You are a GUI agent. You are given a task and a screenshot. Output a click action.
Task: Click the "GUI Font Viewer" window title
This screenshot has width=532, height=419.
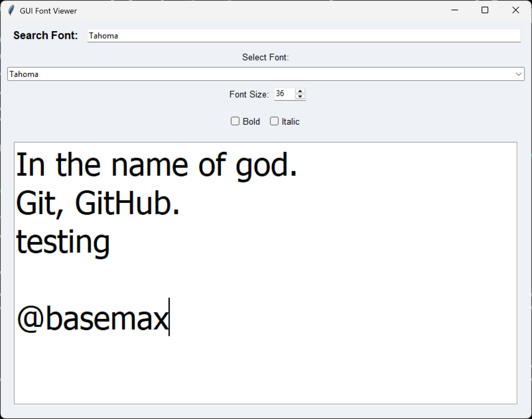coord(48,11)
